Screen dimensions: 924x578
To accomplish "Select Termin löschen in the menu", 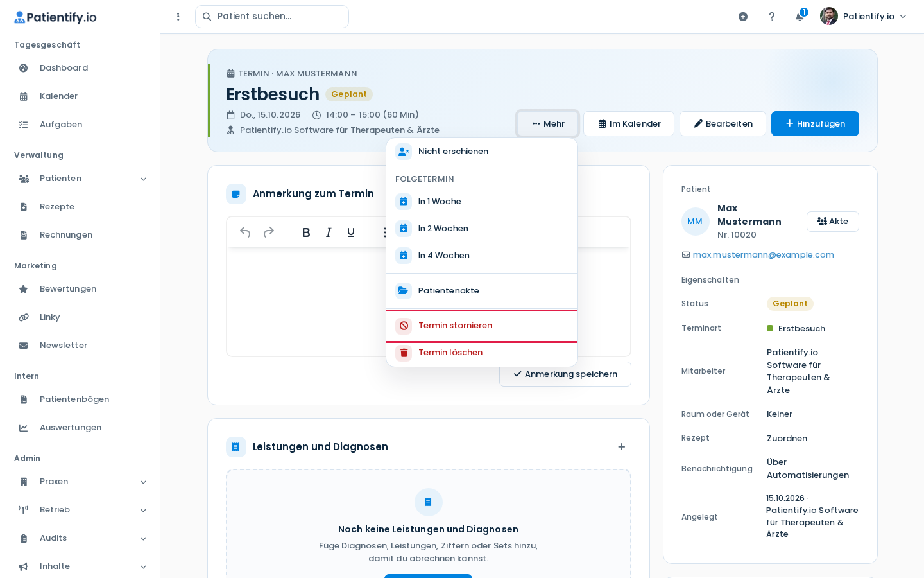I will click(x=482, y=353).
